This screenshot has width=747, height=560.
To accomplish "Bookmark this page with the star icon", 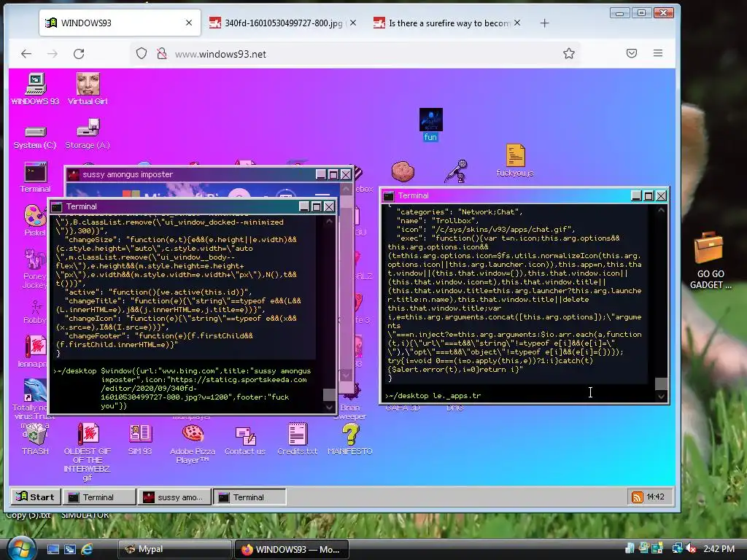I will [x=569, y=53].
